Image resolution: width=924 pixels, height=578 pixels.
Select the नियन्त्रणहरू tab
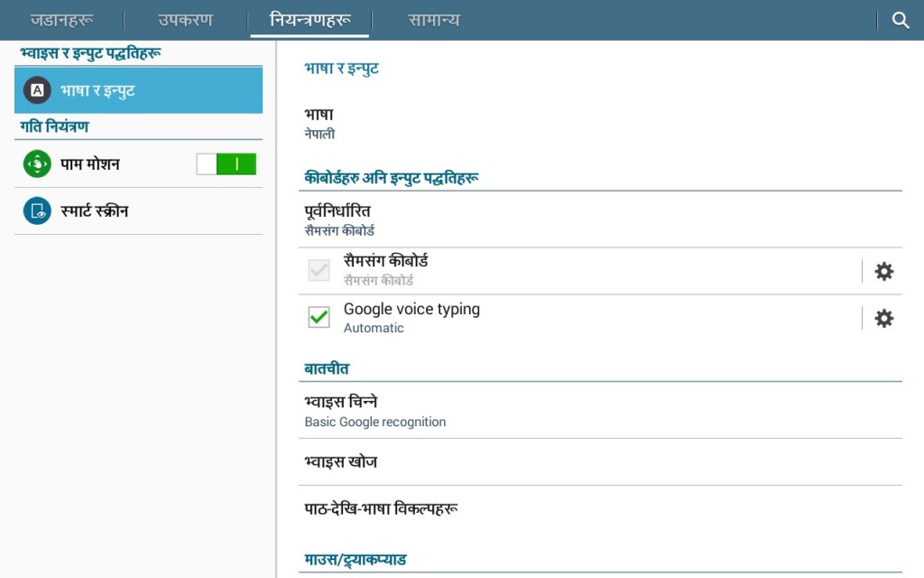310,19
